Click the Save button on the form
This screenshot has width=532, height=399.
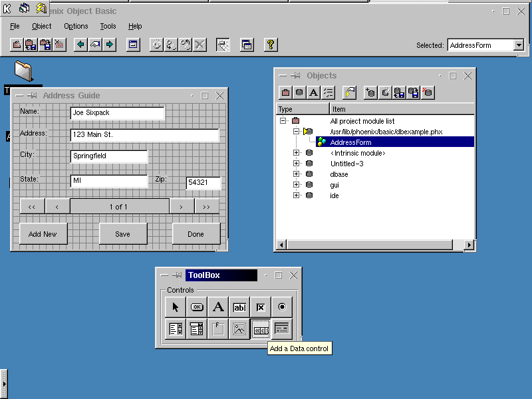(x=123, y=234)
